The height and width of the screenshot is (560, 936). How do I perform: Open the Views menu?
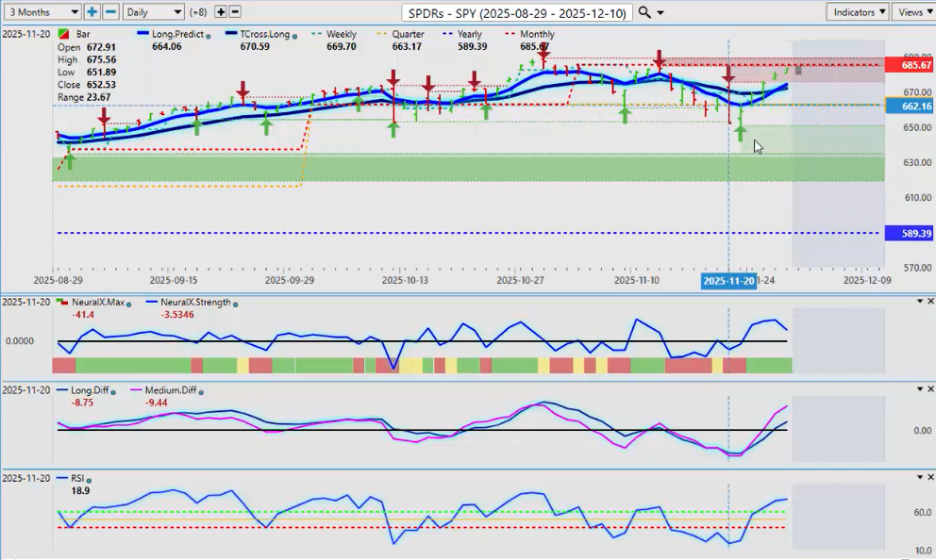(x=912, y=12)
